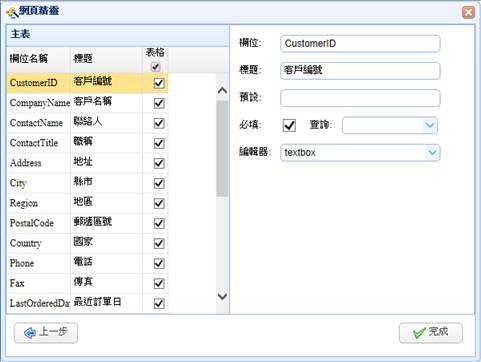481x362 pixels.
Task: Click the 完成 finish button
Action: [x=431, y=333]
